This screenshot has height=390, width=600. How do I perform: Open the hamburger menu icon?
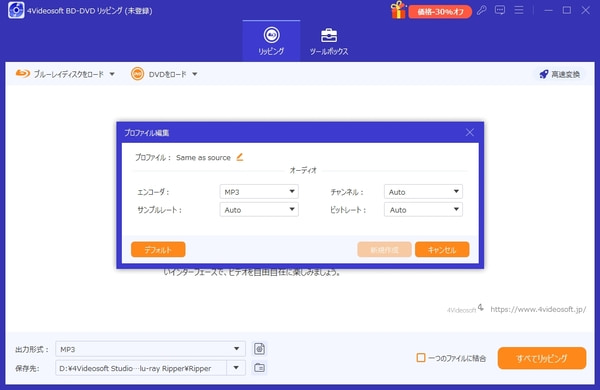(x=519, y=10)
